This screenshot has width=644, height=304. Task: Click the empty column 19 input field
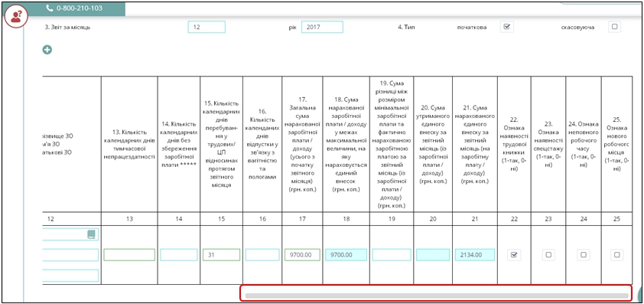(x=392, y=255)
